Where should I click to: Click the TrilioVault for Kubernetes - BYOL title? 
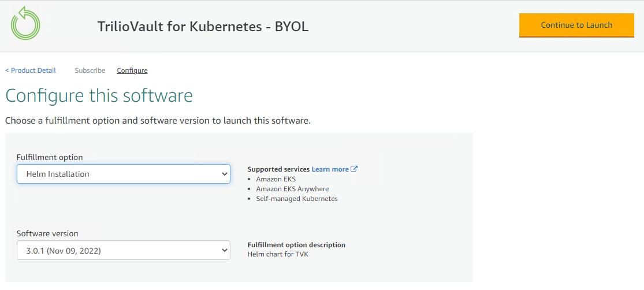click(x=203, y=27)
